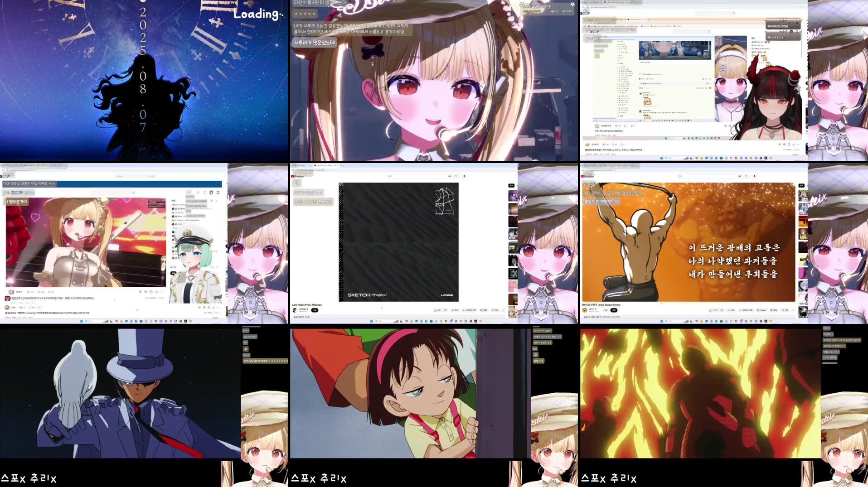Image resolution: width=868 pixels, height=487 pixels.
Task: Close the SOOP chat panel with X
Action: point(217,201)
